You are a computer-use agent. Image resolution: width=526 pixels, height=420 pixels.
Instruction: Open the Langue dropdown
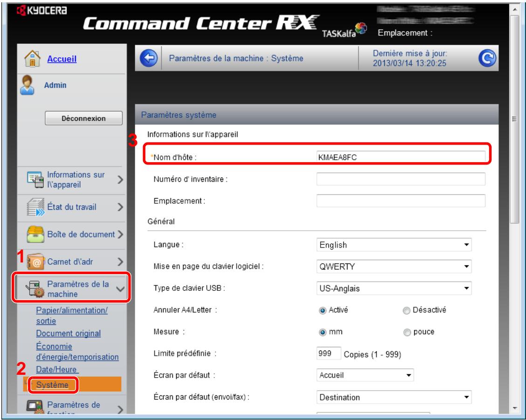pyautogui.click(x=394, y=244)
